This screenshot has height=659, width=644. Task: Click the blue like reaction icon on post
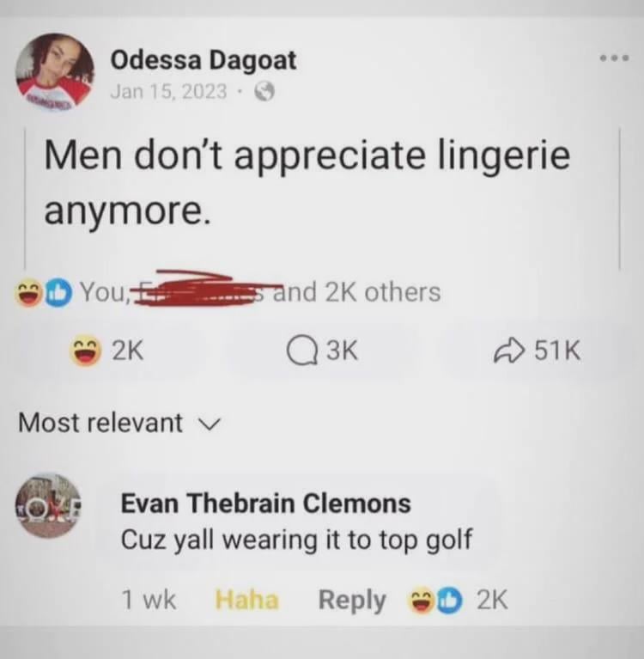click(58, 293)
